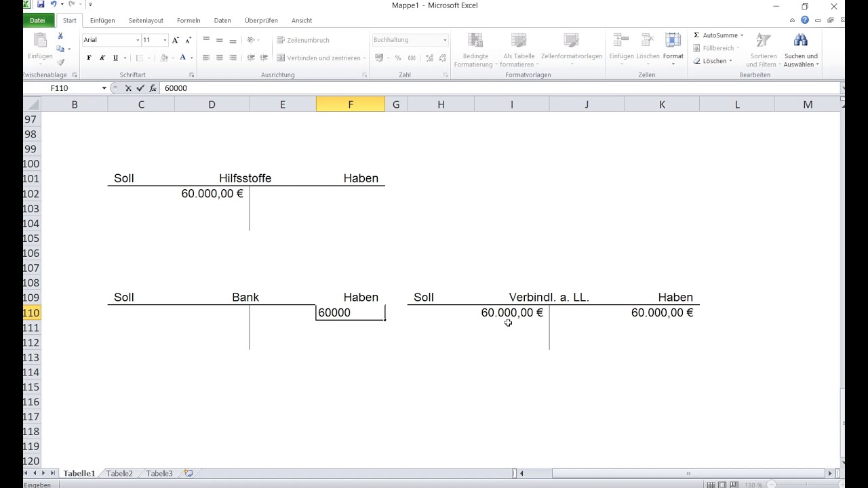Screen dimensions: 868x488
Task: Switch to the Einfügen ribbon tab
Action: point(102,20)
